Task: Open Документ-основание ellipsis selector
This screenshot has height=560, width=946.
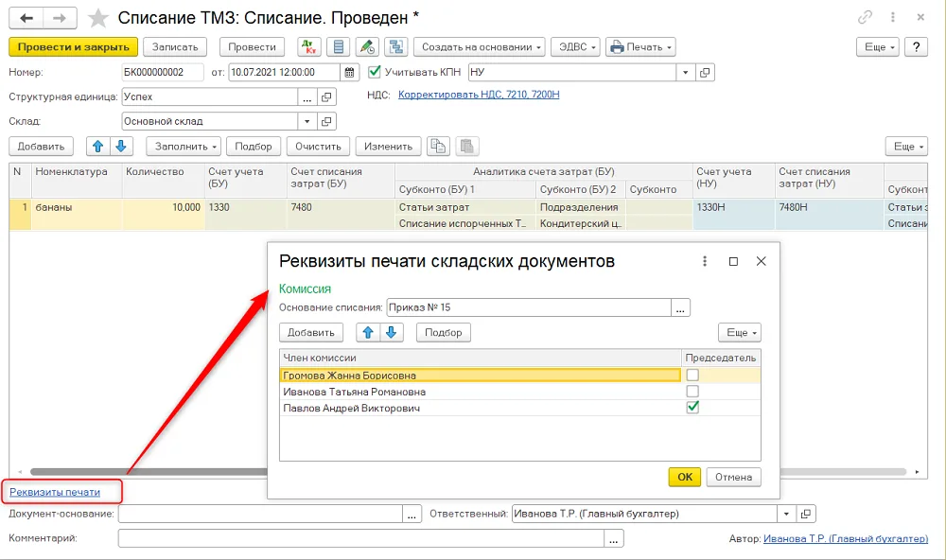Action: click(x=412, y=515)
